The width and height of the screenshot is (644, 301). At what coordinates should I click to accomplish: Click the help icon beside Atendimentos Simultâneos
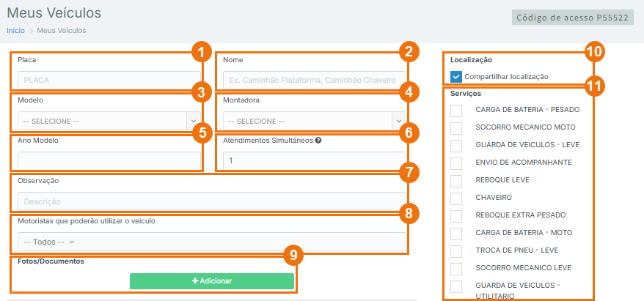click(318, 140)
